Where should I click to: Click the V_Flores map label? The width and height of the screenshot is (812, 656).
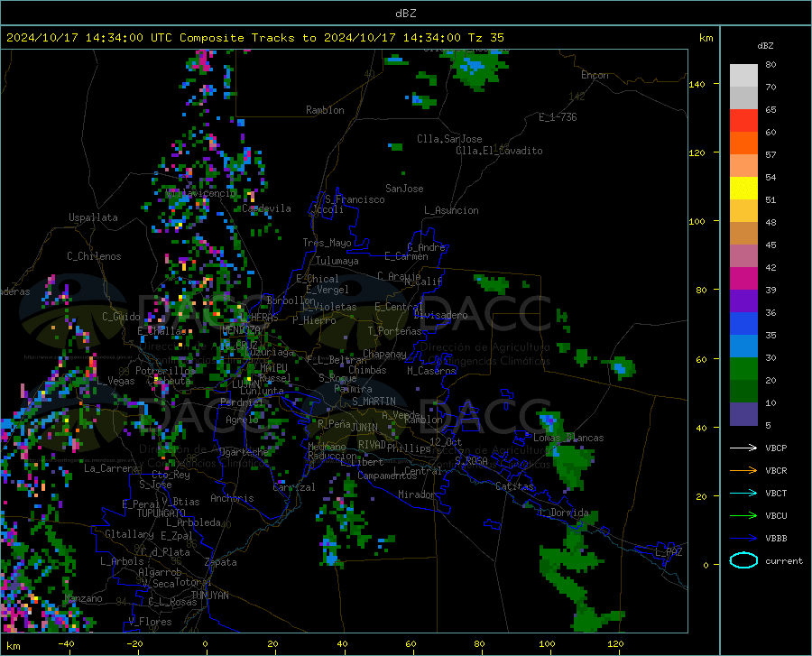pyautogui.click(x=150, y=622)
